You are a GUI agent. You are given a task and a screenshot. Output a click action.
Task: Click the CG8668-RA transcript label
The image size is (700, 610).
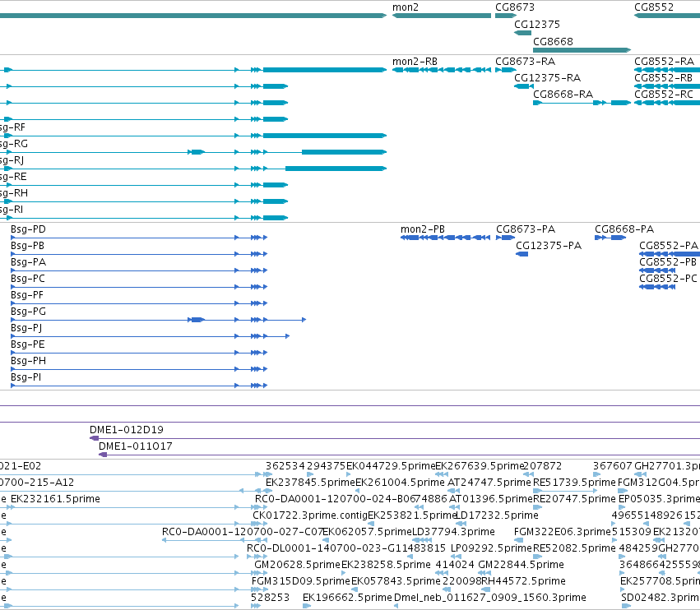[x=563, y=95]
